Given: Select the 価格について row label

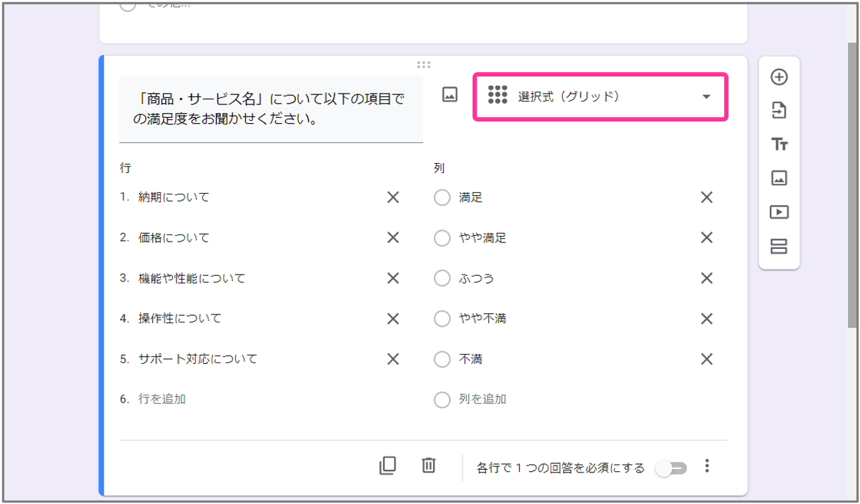Looking at the screenshot, I should (174, 237).
